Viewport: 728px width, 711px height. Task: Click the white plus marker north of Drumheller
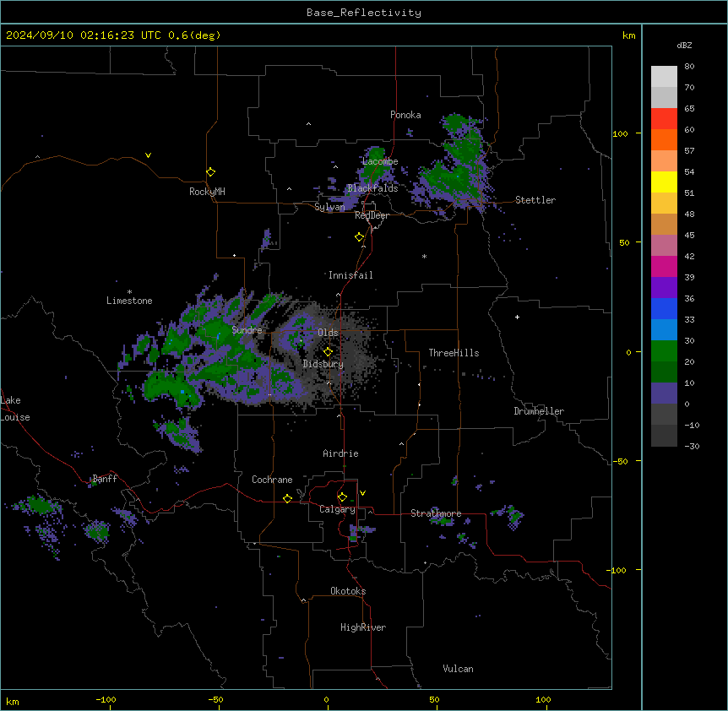pos(517,317)
